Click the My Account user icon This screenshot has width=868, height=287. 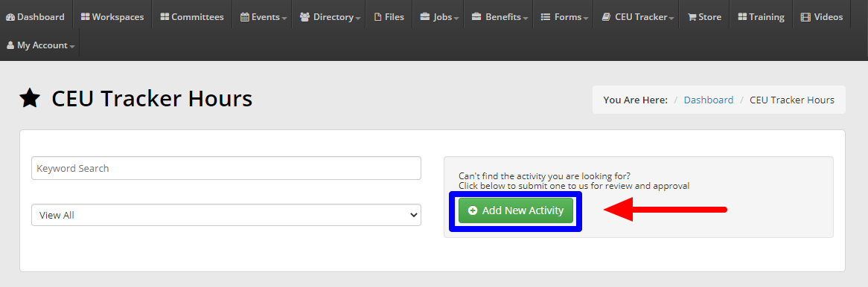[10, 45]
